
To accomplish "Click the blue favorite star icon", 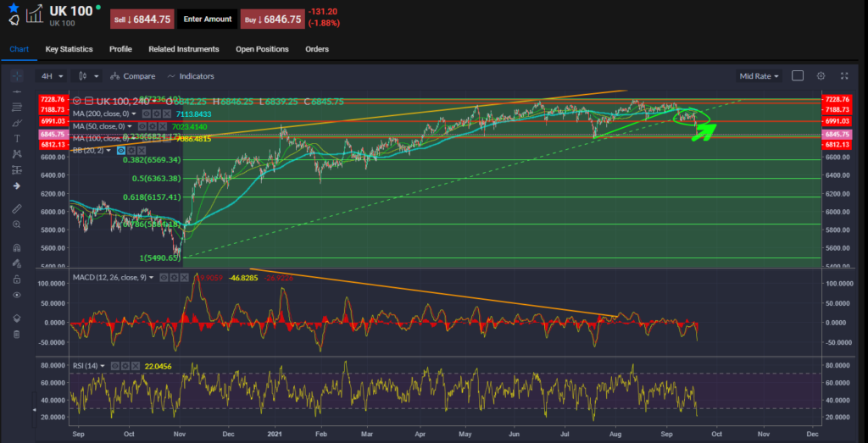I will click(14, 7).
